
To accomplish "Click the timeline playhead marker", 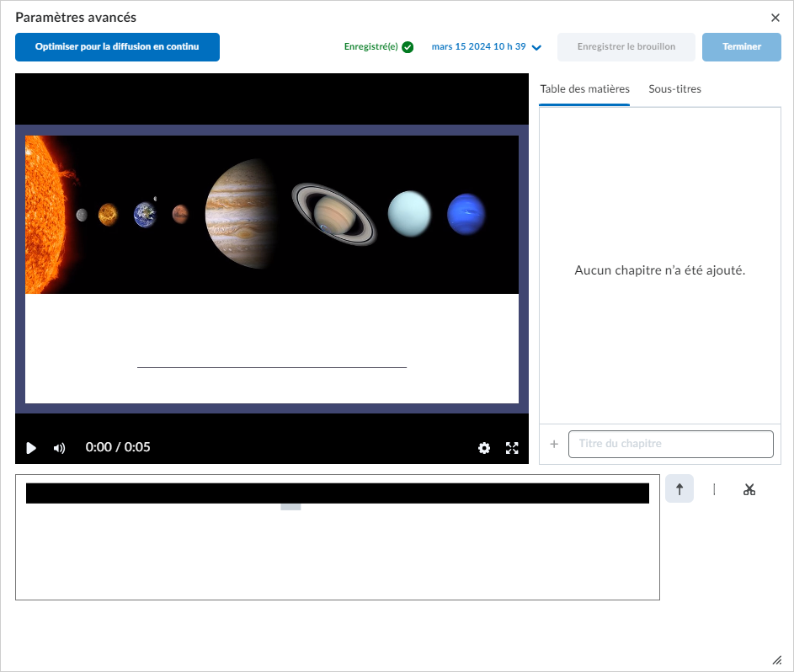I will pos(290,507).
